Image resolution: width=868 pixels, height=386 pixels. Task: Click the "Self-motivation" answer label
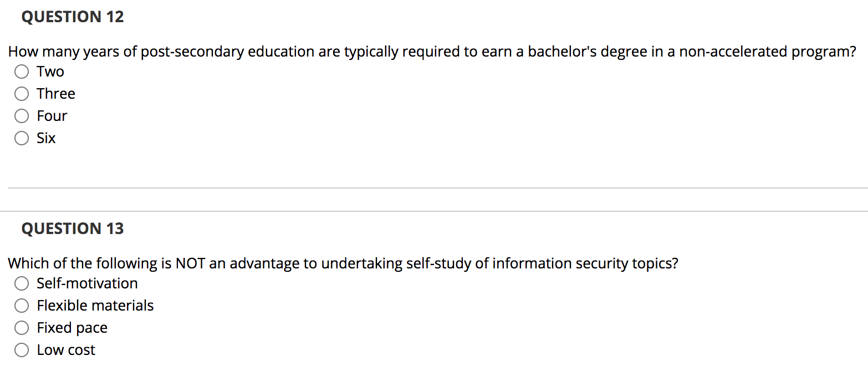(x=87, y=283)
